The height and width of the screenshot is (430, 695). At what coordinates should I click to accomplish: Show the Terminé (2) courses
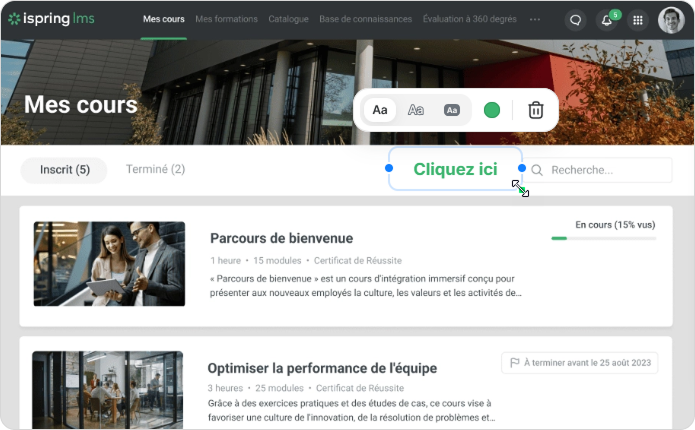[155, 170]
